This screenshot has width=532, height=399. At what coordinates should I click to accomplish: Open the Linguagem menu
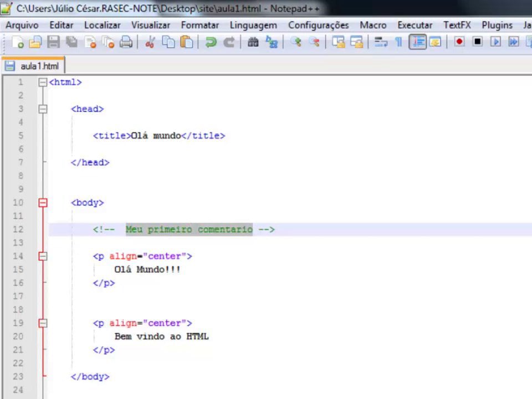click(253, 25)
